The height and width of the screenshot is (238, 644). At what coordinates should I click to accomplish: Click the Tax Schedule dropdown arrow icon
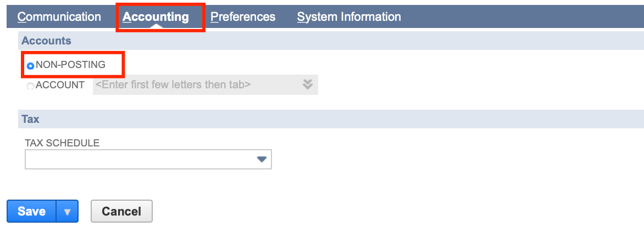point(262,160)
